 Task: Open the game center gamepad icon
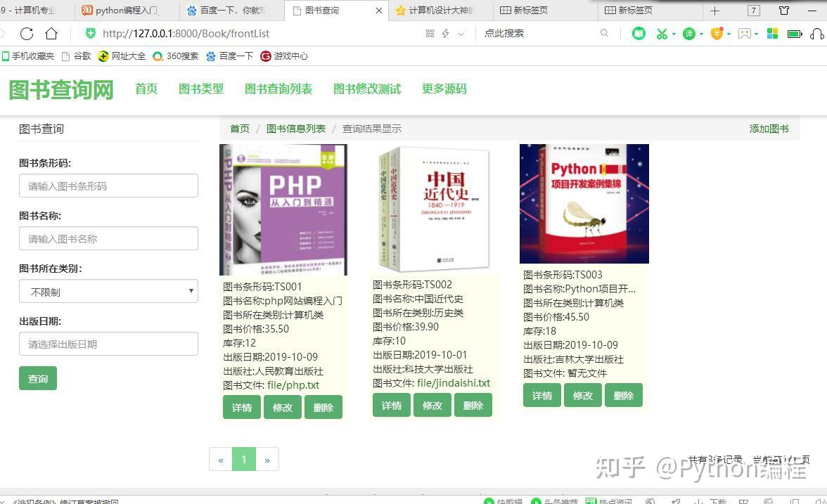pos(745,33)
